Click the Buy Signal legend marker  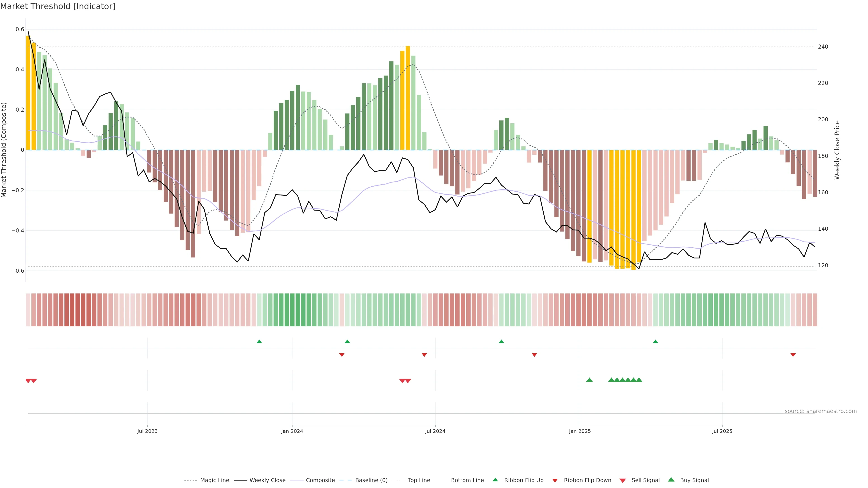click(x=671, y=480)
